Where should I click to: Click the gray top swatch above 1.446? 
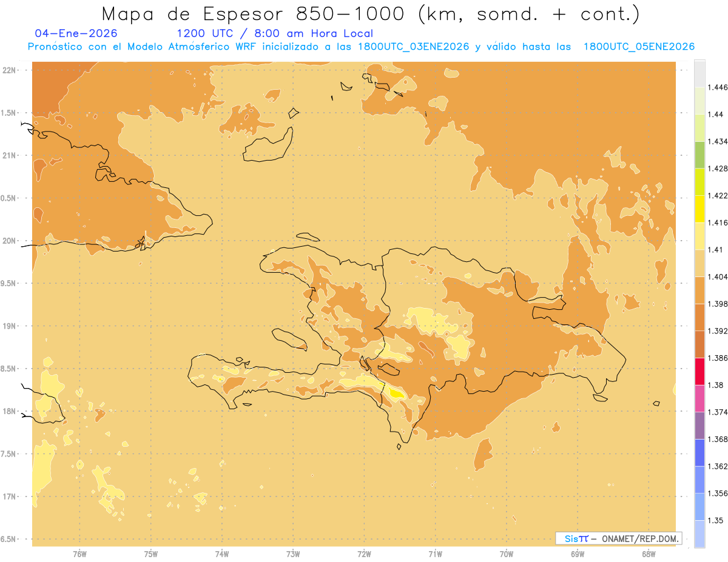point(699,73)
